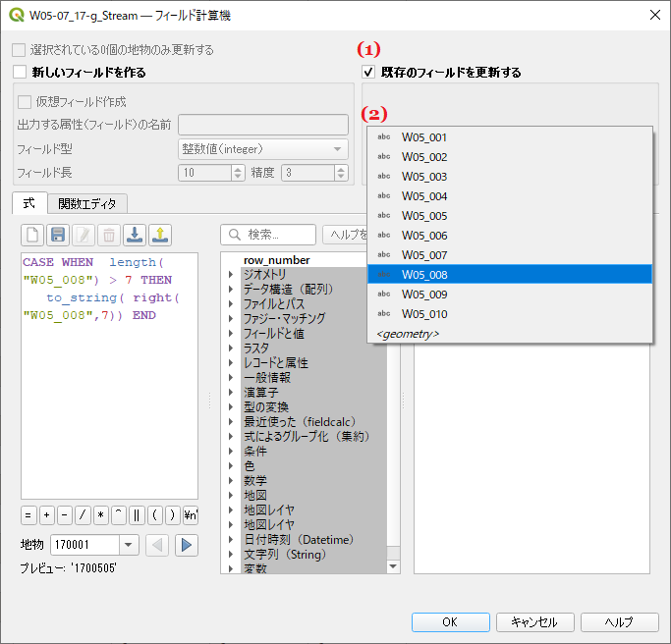This screenshot has height=644, width=671.
Task: Insert the multiply * operator
Action: (x=100, y=515)
